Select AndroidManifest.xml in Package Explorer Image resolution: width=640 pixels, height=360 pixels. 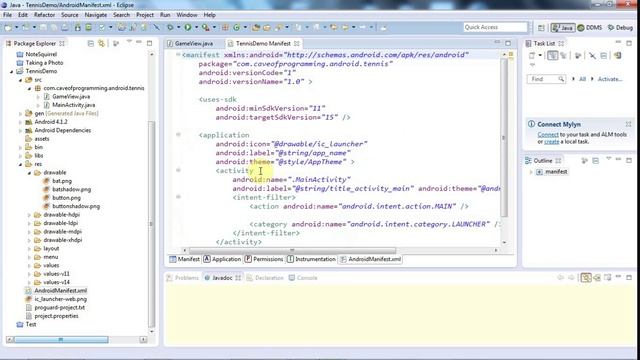click(x=56, y=291)
